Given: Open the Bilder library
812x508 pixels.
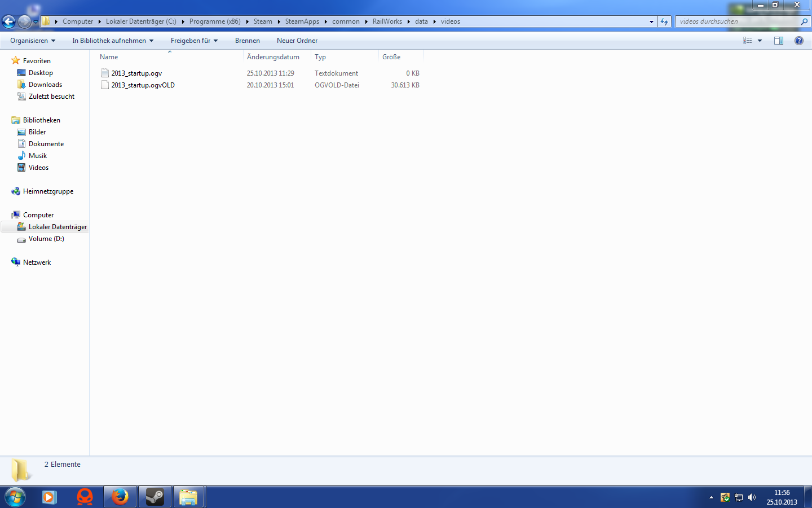Looking at the screenshot, I should pyautogui.click(x=37, y=132).
